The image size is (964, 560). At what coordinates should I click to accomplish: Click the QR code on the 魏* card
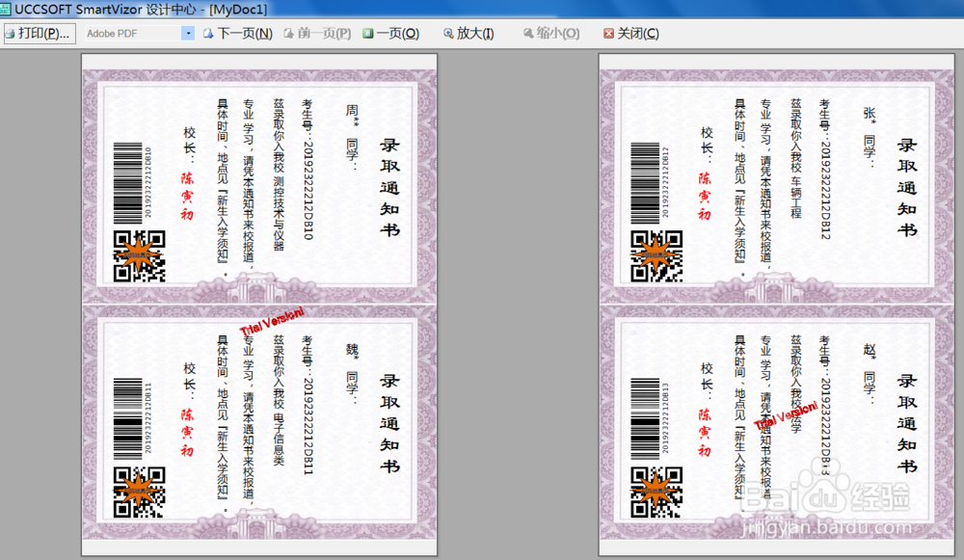[x=140, y=493]
